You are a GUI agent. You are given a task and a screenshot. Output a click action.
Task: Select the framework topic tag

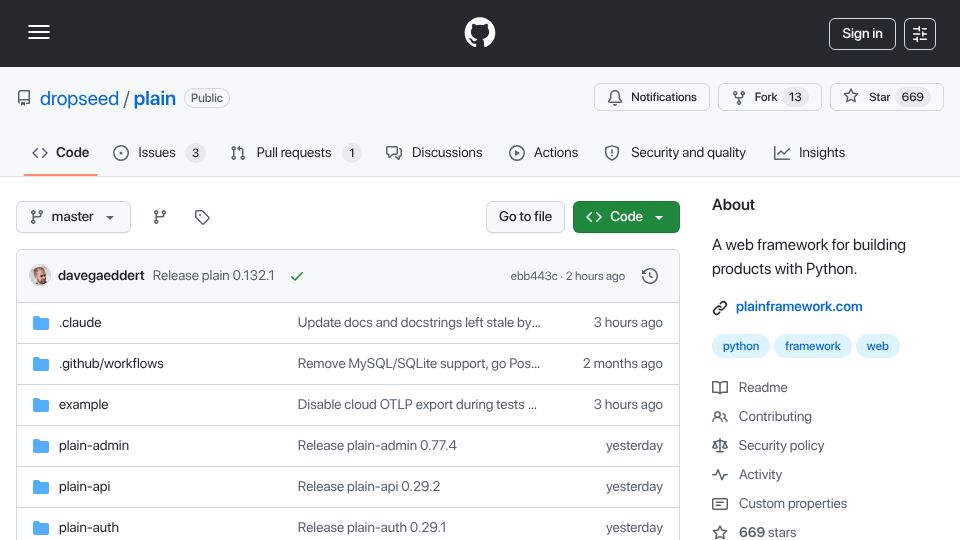(x=812, y=346)
